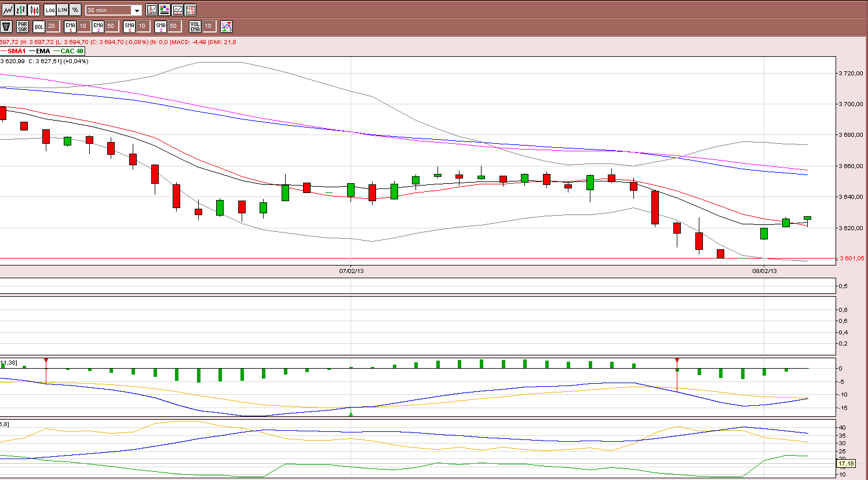Click the 3 680,00 price axis label

pyautogui.click(x=852, y=135)
